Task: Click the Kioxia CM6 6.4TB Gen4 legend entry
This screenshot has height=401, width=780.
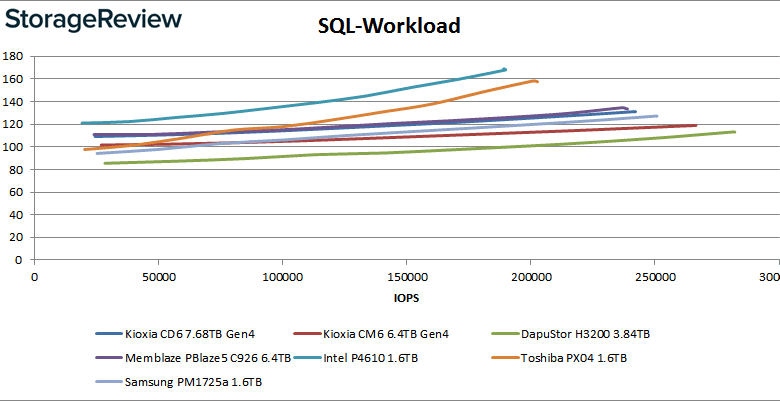Action: point(371,334)
